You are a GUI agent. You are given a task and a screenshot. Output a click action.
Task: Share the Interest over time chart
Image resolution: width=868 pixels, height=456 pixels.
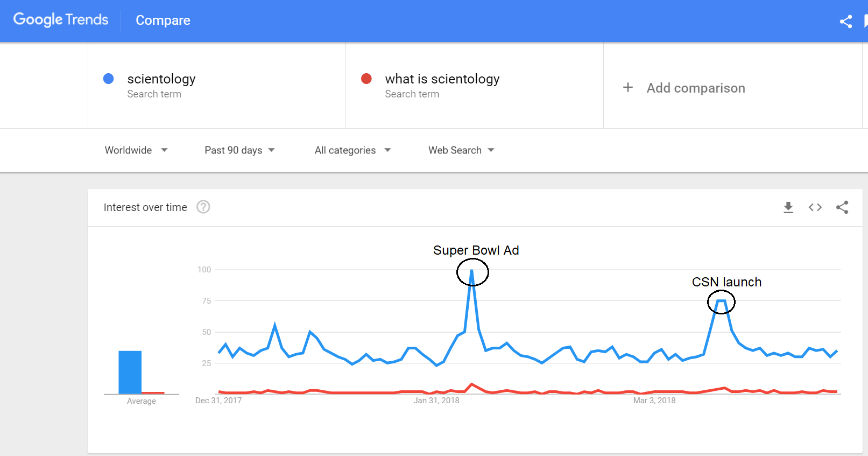[842, 207]
